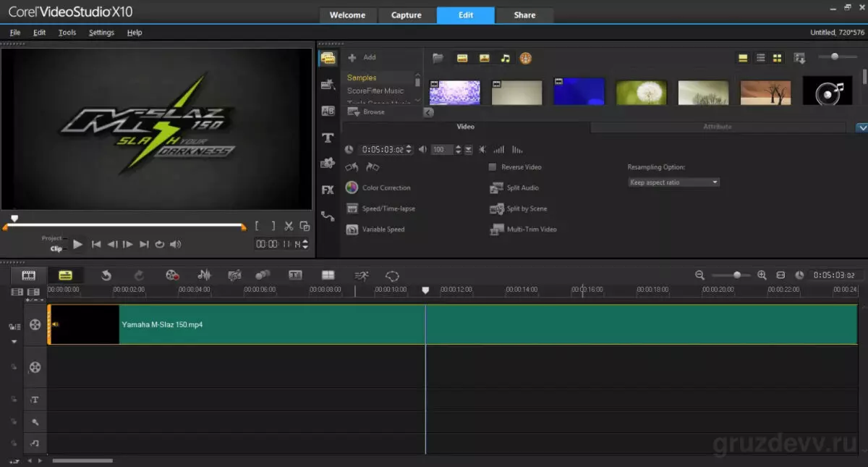This screenshot has height=467, width=868.
Task: Open the Mask Creator icon
Action: 392,275
